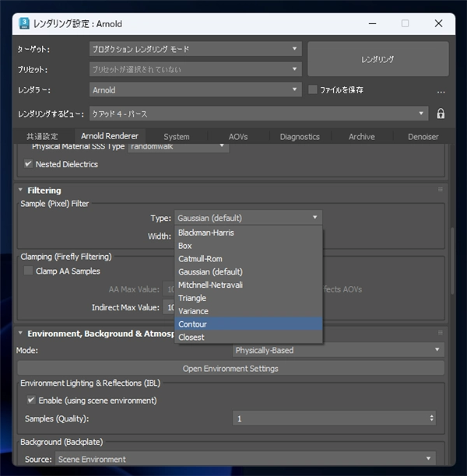Image resolution: width=467 pixels, height=476 pixels.
Task: Open the Mode Physically-Based dropdown
Action: pyautogui.click(x=338, y=350)
